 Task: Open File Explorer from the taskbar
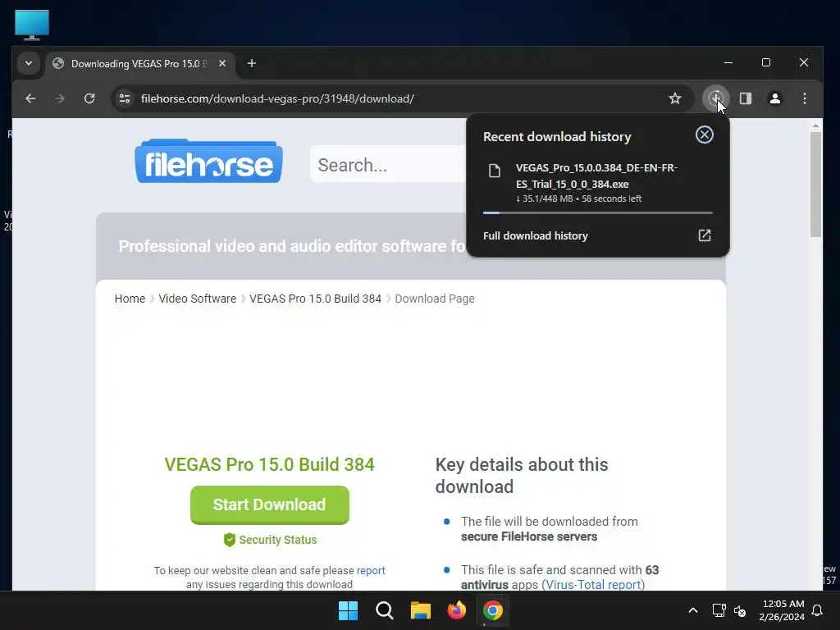(421, 610)
